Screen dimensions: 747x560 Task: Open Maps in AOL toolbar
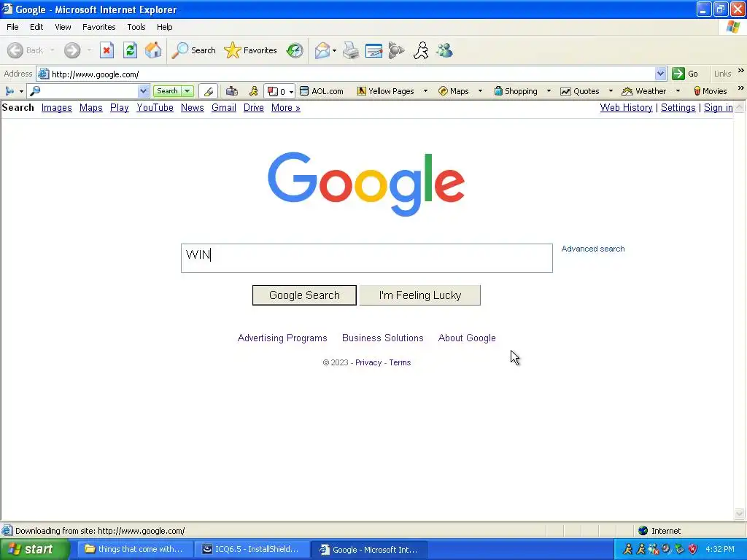pos(454,91)
